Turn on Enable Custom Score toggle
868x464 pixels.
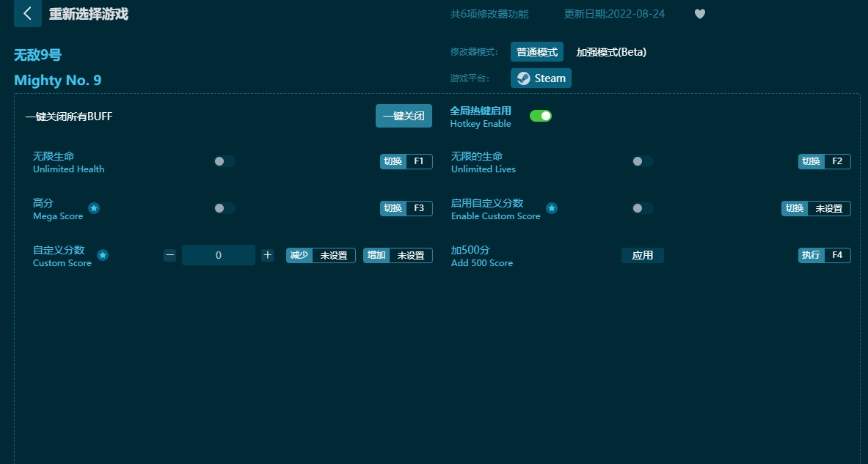click(643, 208)
